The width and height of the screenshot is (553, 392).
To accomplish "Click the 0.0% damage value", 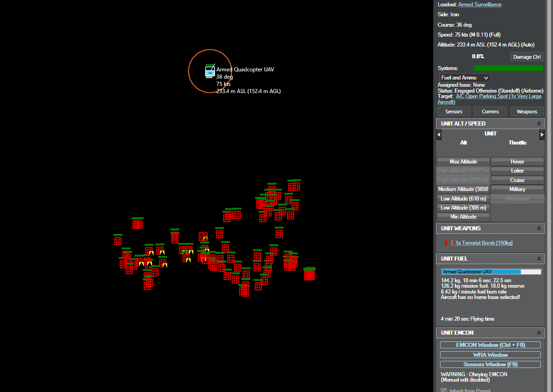I will point(478,56).
